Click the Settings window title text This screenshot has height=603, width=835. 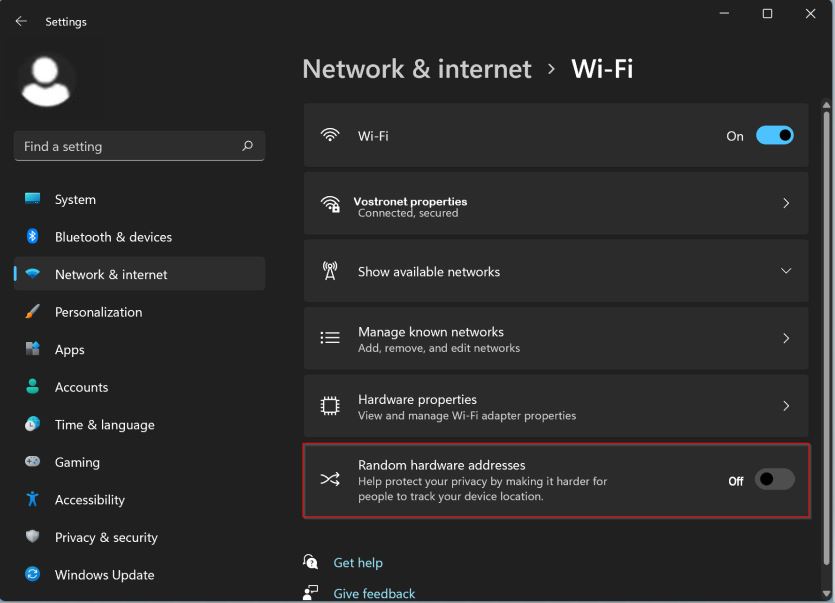coord(66,22)
